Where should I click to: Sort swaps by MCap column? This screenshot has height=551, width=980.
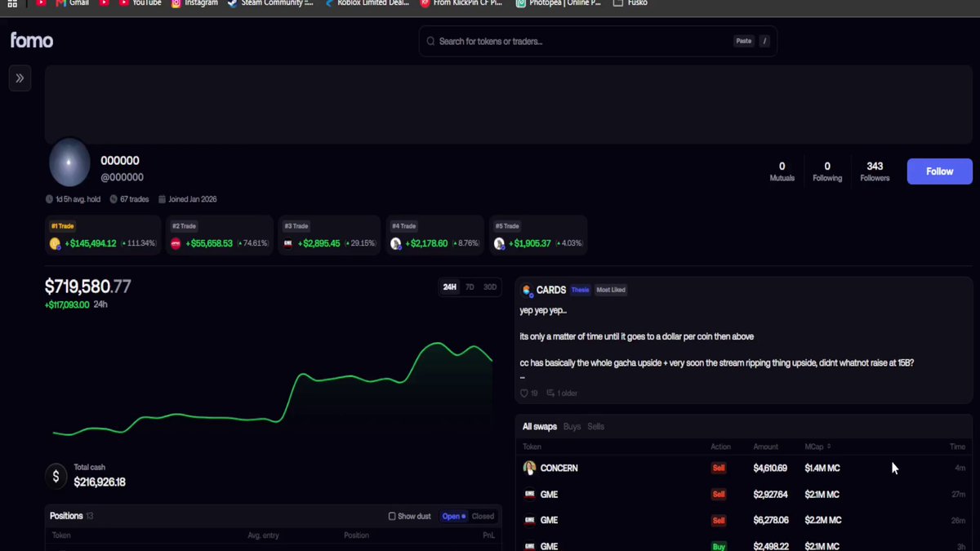[818, 447]
